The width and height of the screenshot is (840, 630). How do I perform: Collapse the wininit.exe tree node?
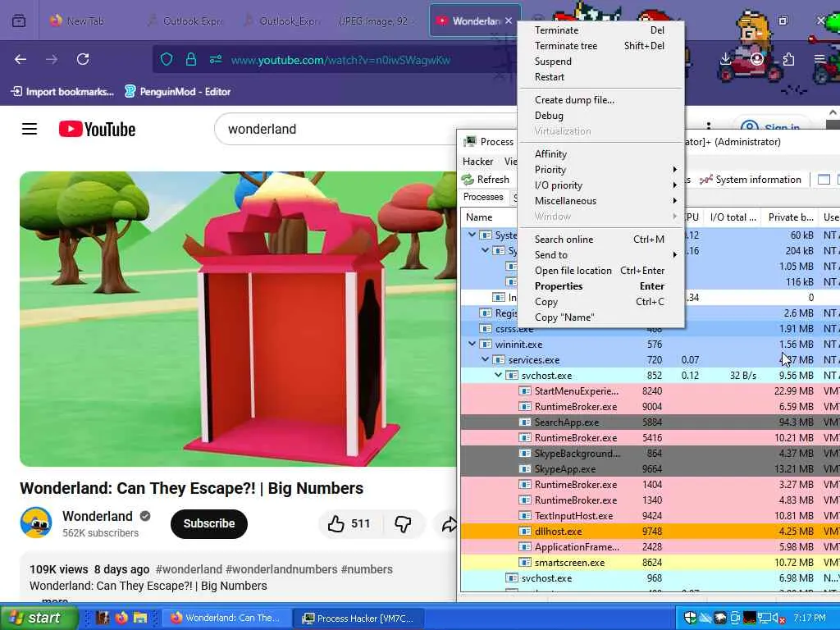472,344
